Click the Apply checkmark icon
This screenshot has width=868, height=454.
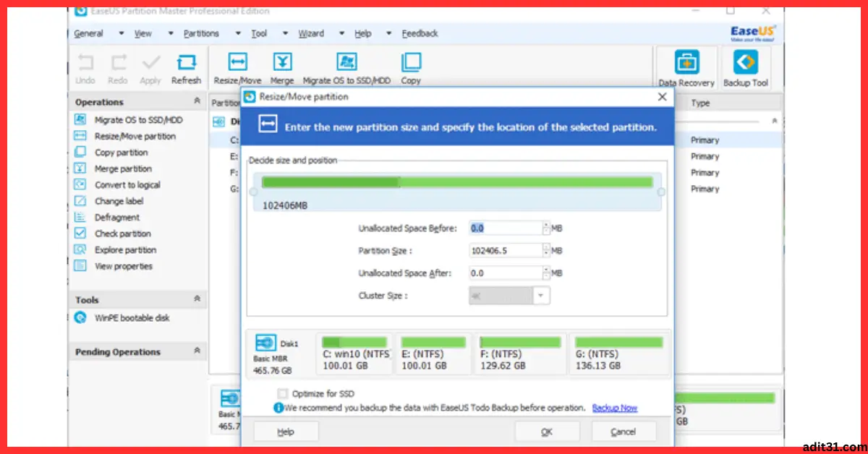(150, 63)
